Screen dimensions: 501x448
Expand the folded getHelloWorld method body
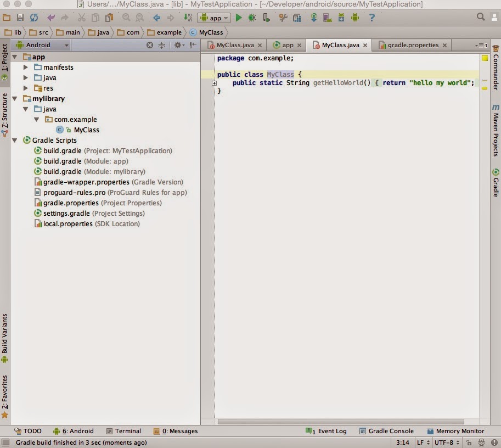tap(214, 83)
